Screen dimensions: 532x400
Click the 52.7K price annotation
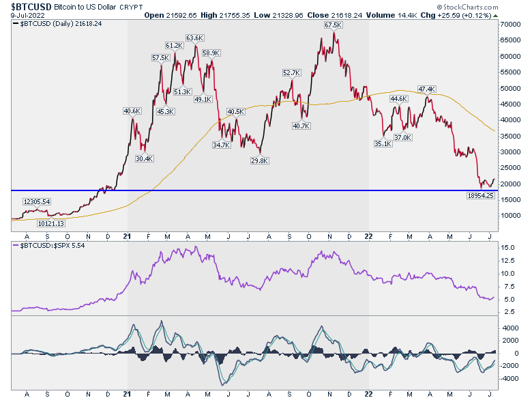(291, 72)
